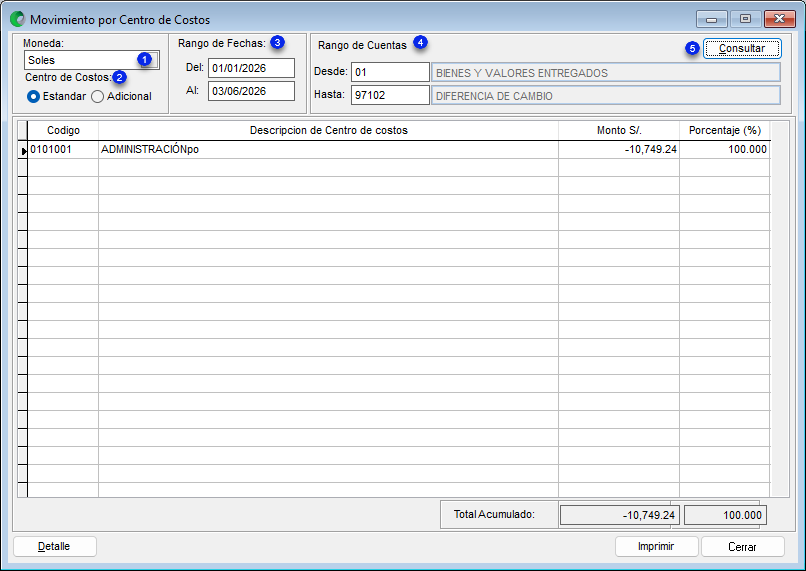806x571 pixels.
Task: Close the window with the red X
Action: [x=779, y=19]
